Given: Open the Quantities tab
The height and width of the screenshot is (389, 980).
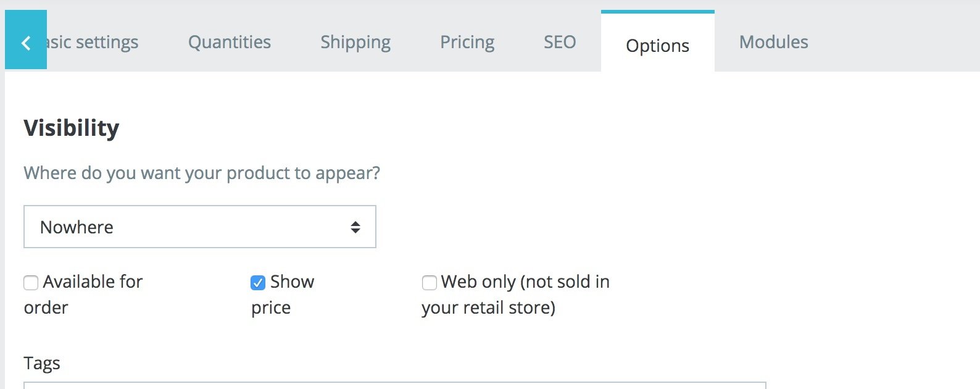Looking at the screenshot, I should tap(230, 42).
